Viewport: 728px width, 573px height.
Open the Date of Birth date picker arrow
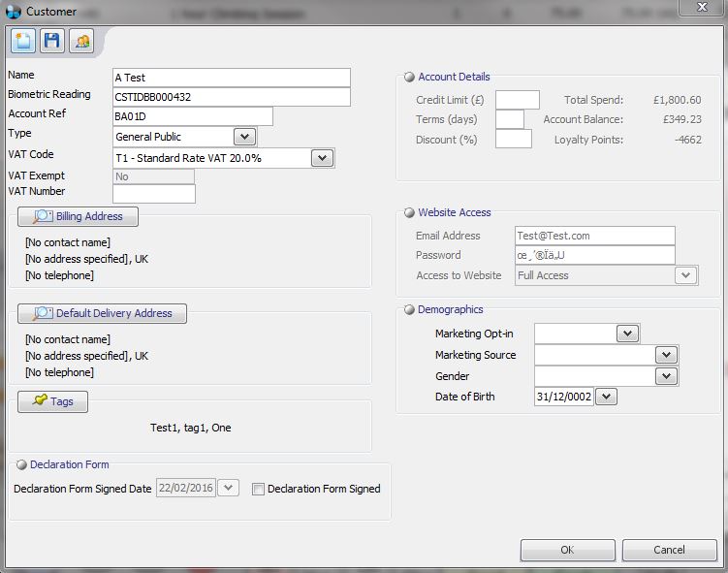click(x=606, y=397)
